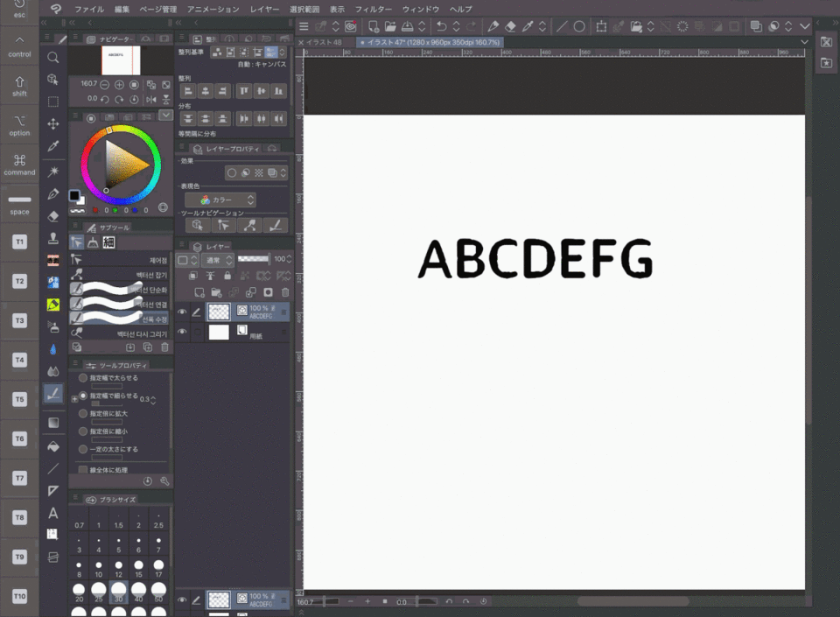Click inside the color wheel triangle

tap(125, 165)
